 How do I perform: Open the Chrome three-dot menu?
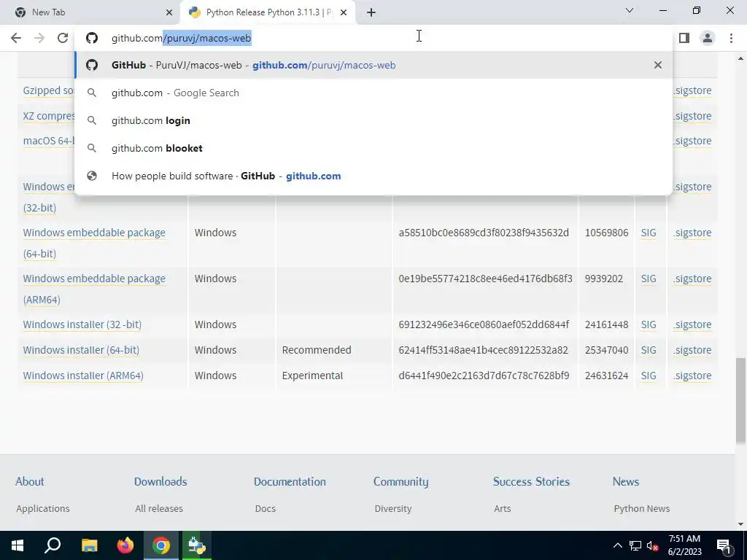pos(731,38)
